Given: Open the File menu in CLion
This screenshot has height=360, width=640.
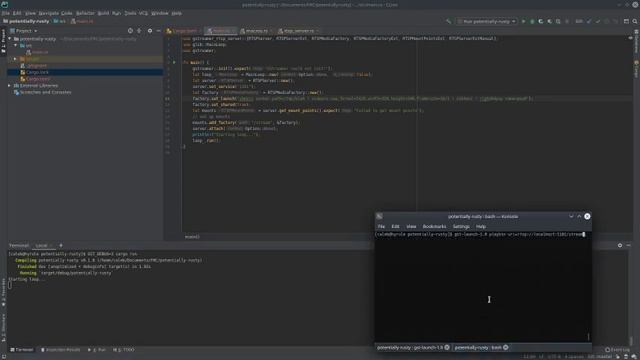Looking at the screenshot, I should (6, 13).
